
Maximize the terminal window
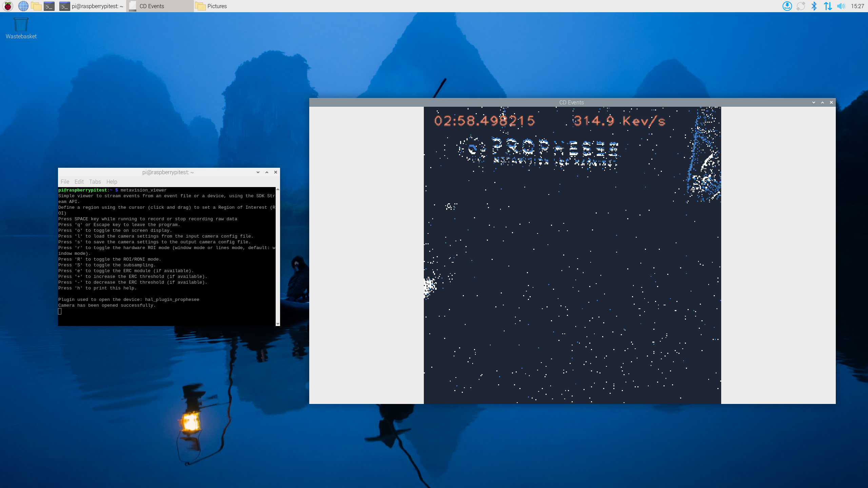tap(267, 172)
